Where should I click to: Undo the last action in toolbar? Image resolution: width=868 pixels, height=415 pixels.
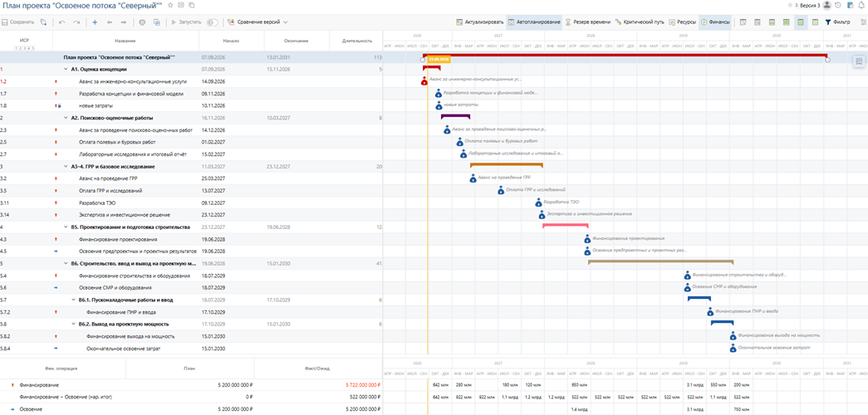(62, 22)
